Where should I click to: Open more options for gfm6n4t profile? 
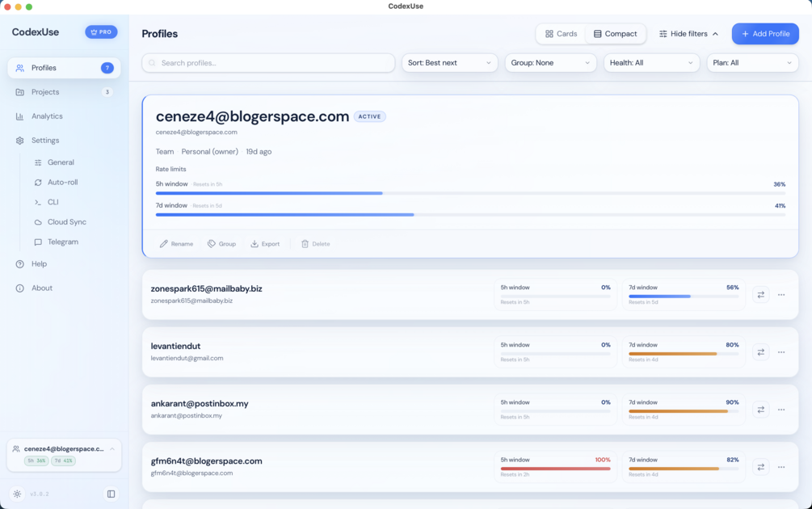click(x=781, y=467)
